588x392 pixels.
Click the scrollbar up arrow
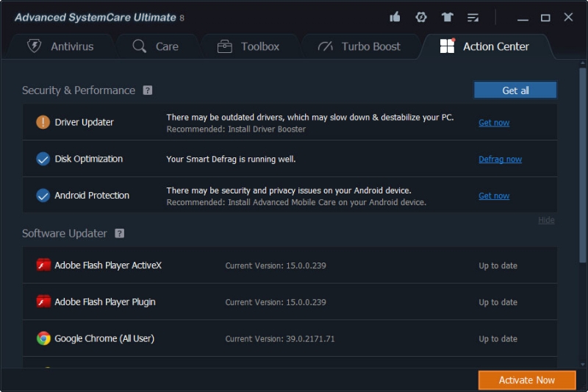click(582, 63)
